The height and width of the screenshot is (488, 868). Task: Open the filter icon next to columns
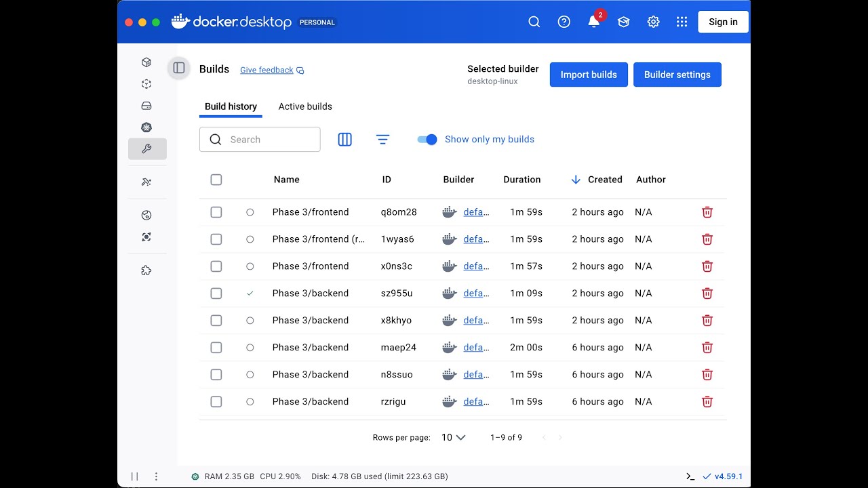(x=382, y=140)
